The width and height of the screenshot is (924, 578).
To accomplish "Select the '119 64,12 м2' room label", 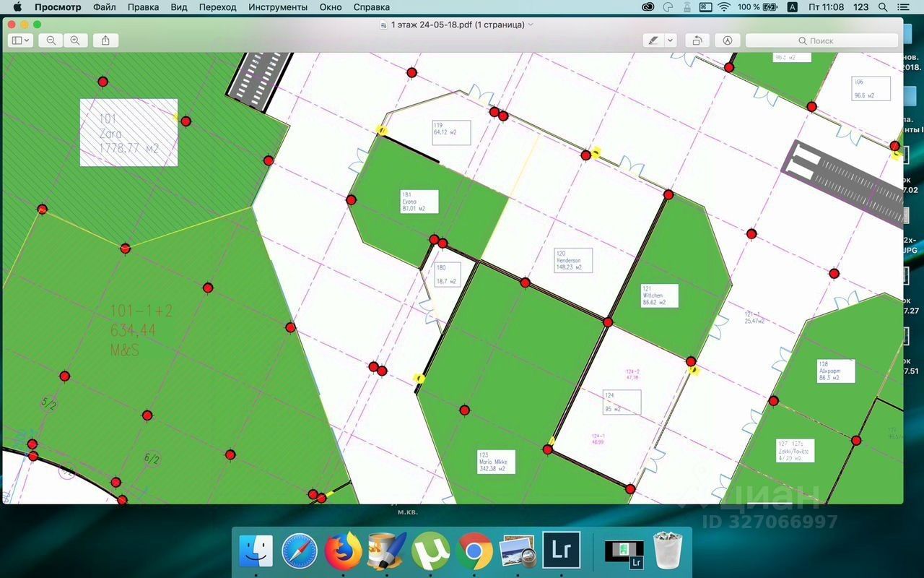I will 451,132.
